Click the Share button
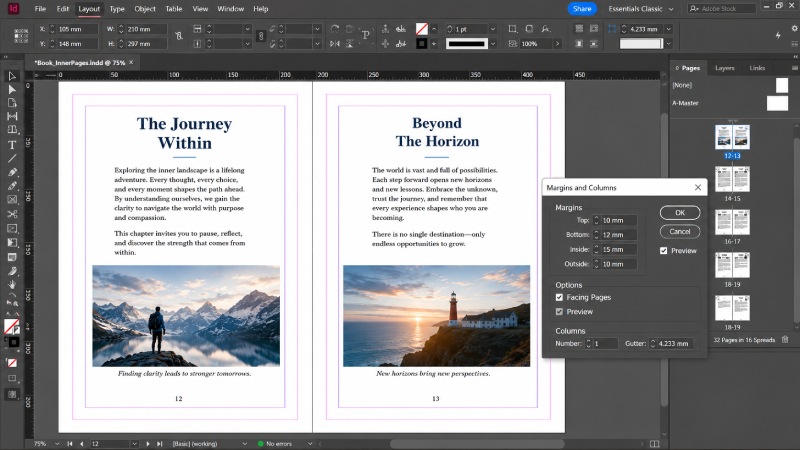Image resolution: width=800 pixels, height=450 pixels. (x=582, y=9)
